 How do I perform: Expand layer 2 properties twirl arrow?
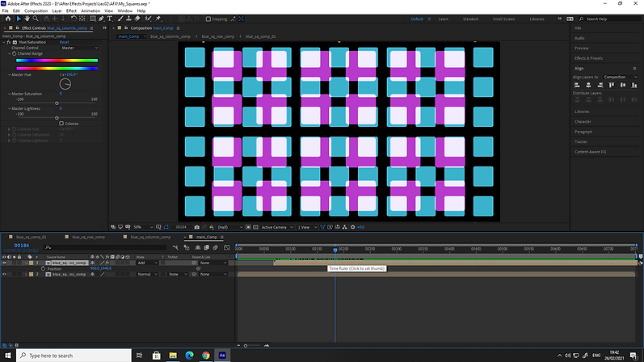click(26, 274)
